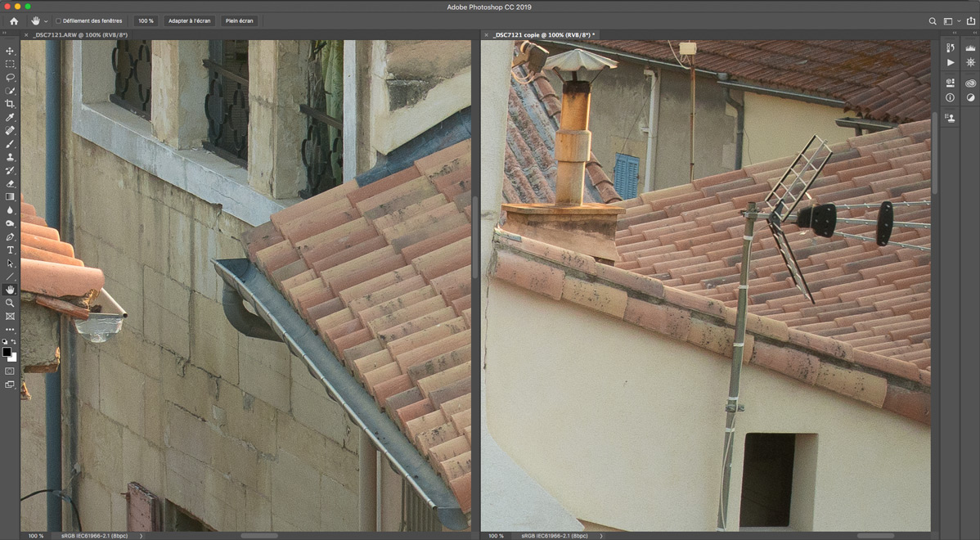This screenshot has width=980, height=540.
Task: Toggle Quick Mask mode
Action: coord(10,371)
